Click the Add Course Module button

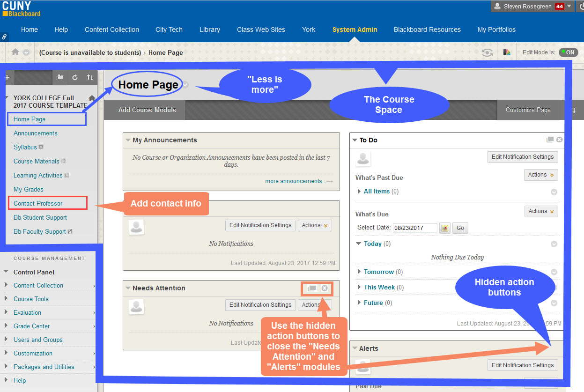(147, 110)
